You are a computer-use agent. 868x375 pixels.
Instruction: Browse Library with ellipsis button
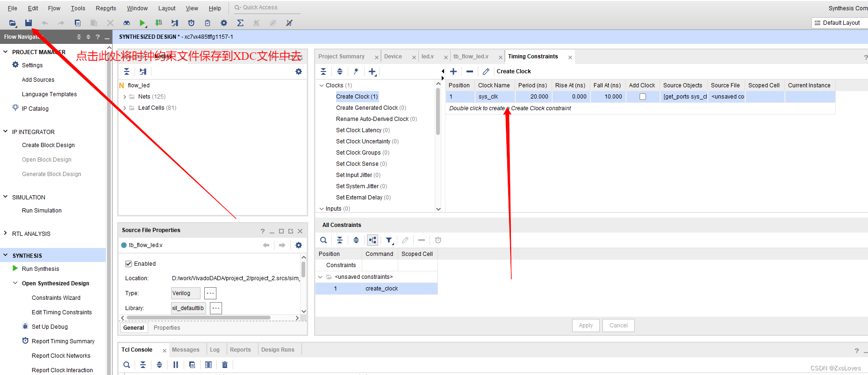[x=215, y=308]
